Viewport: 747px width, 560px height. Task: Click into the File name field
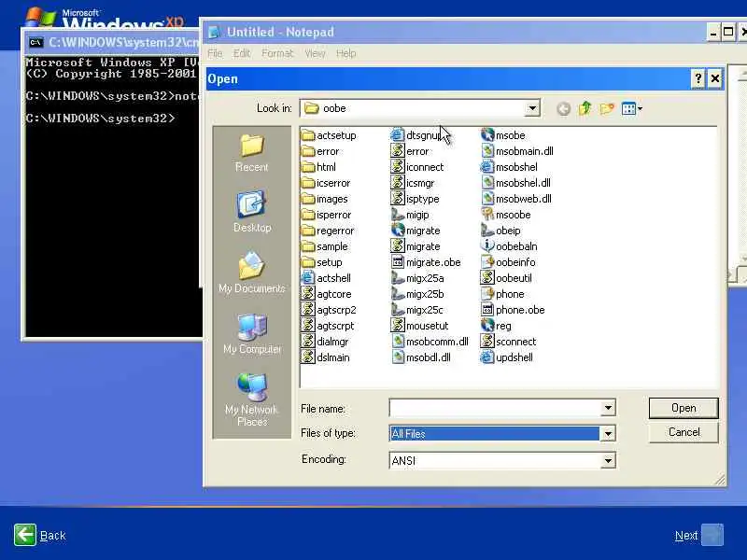[x=496, y=408]
